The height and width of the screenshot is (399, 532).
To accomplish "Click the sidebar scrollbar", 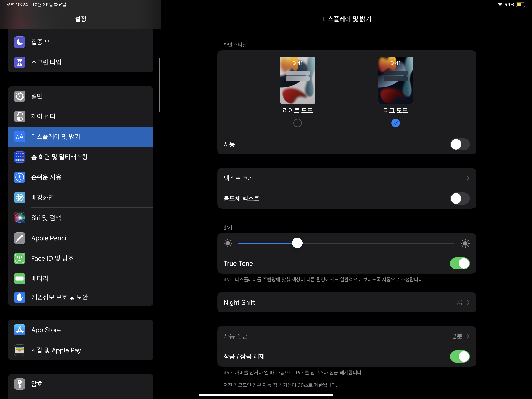I will pyautogui.click(x=159, y=85).
